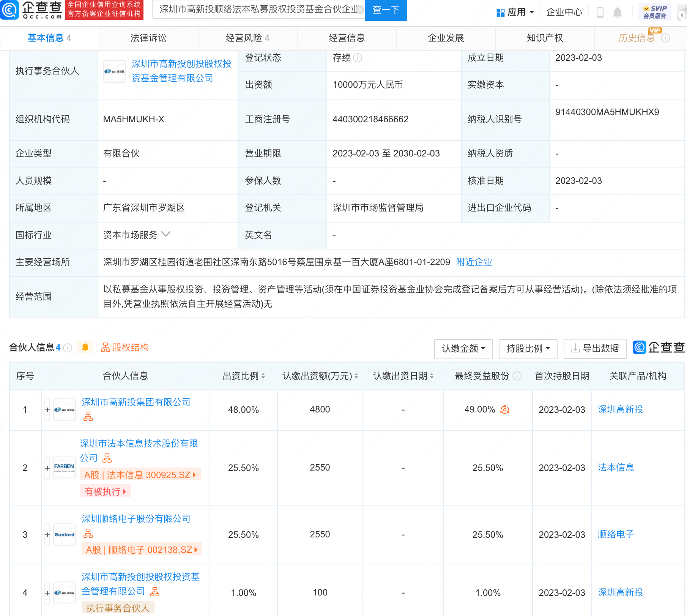Switch to 历史信息 VIP tab
Viewport: 687px width, 616px height.
tap(637, 38)
